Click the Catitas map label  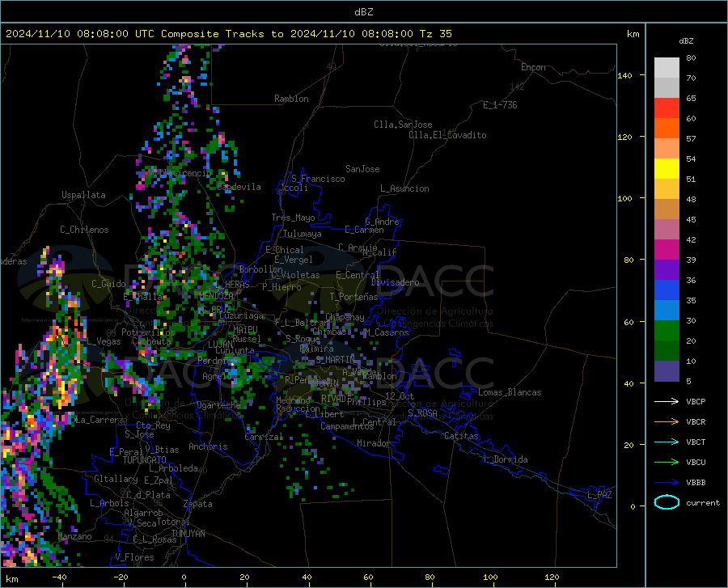(461, 436)
